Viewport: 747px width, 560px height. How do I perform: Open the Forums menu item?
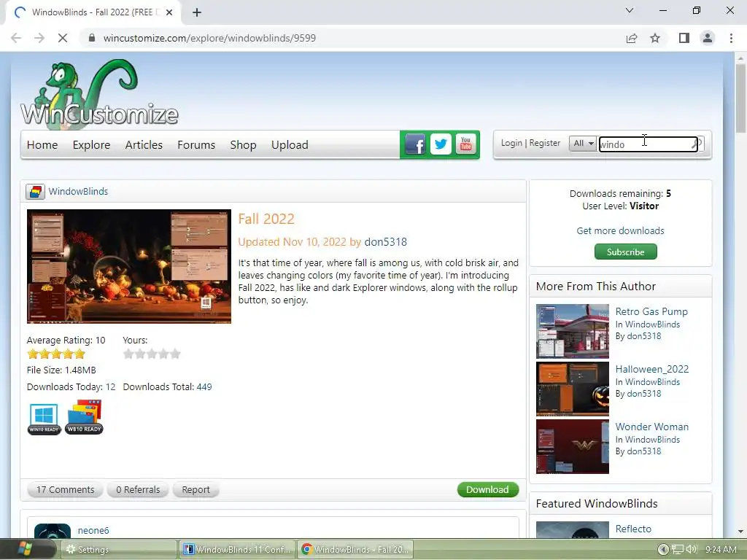[196, 145]
